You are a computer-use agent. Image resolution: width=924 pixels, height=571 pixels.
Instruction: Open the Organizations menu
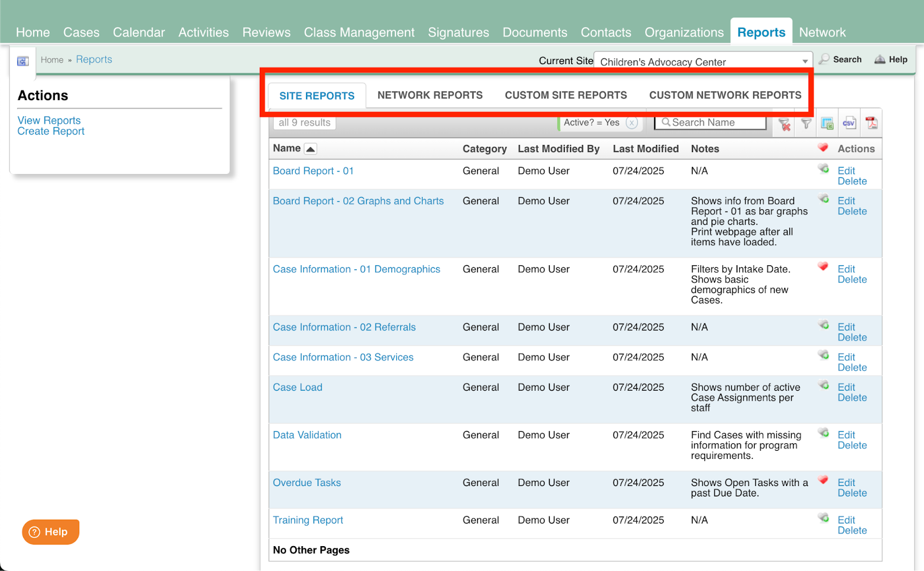[x=684, y=32]
